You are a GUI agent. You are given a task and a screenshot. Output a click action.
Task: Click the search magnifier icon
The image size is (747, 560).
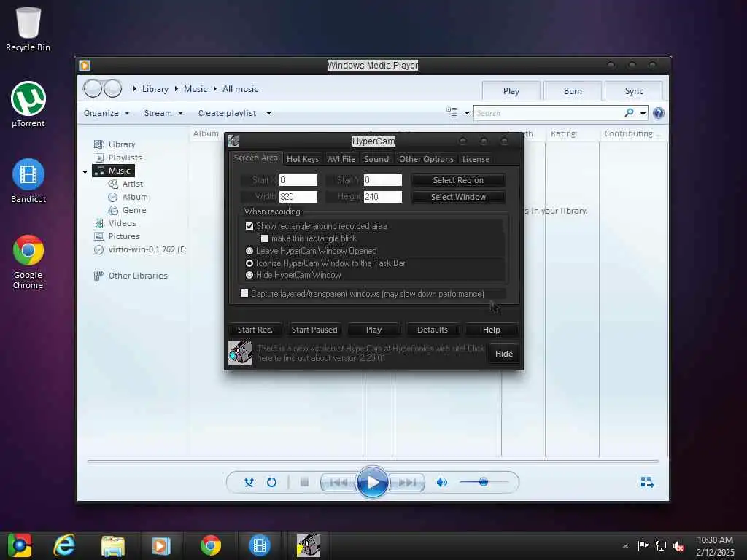pyautogui.click(x=630, y=113)
